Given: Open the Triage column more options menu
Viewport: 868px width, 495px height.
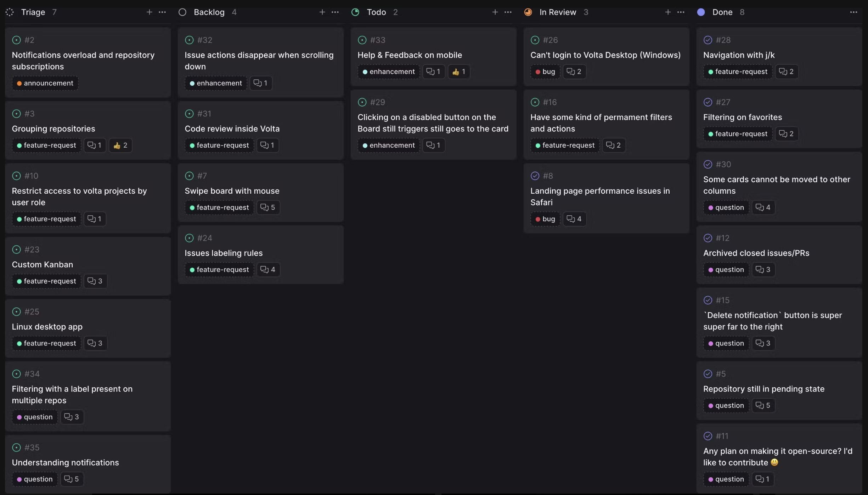Looking at the screenshot, I should coord(162,12).
